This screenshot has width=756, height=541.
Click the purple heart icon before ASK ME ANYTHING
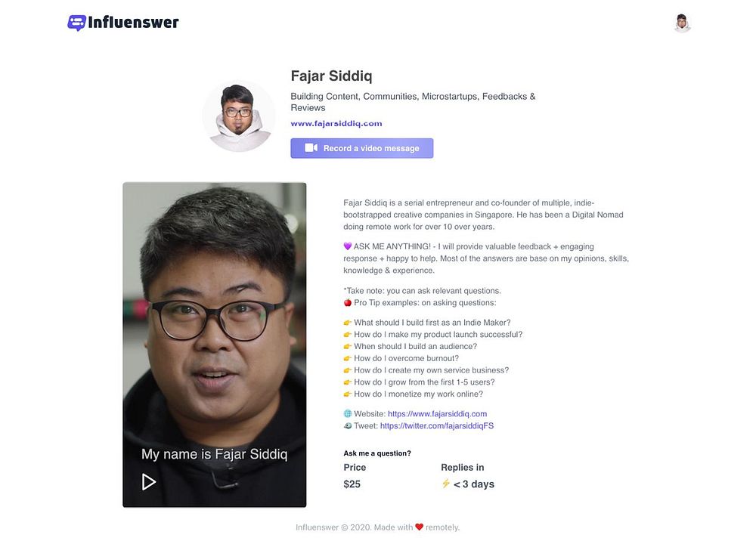pos(348,246)
